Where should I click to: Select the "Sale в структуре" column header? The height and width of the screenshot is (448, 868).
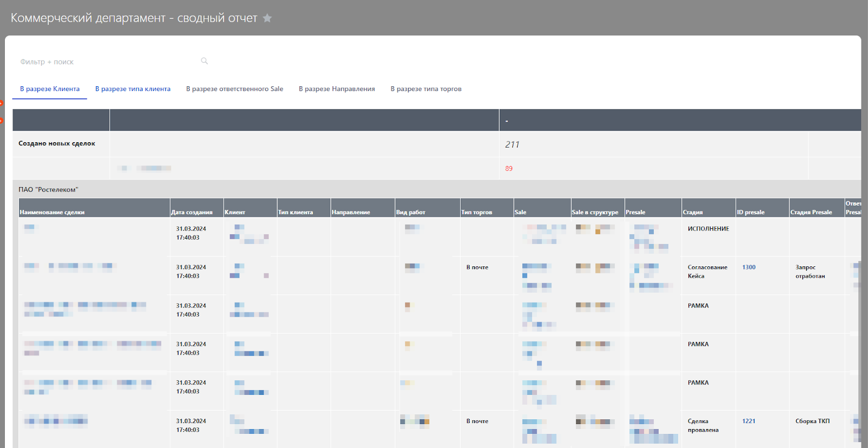pos(595,212)
